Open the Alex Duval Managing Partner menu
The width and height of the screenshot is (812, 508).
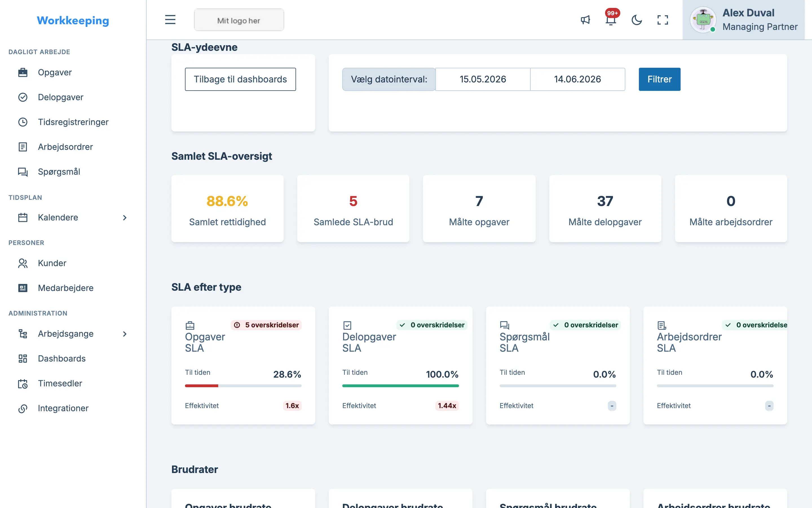pos(743,20)
